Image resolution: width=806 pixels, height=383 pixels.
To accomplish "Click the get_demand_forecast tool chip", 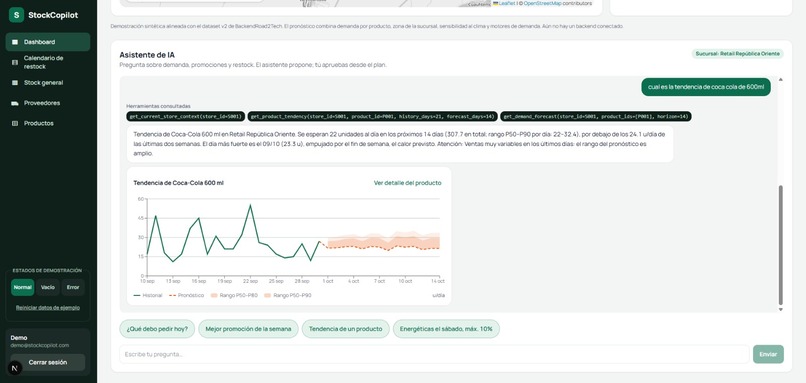I will pos(596,117).
